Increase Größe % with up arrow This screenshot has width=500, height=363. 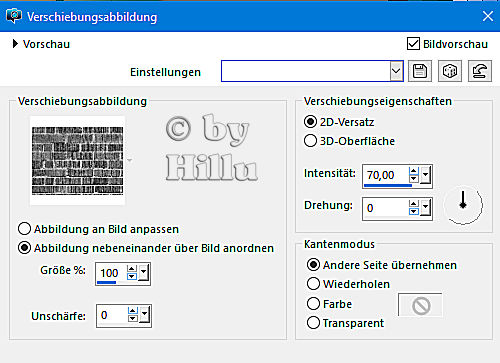(132, 269)
